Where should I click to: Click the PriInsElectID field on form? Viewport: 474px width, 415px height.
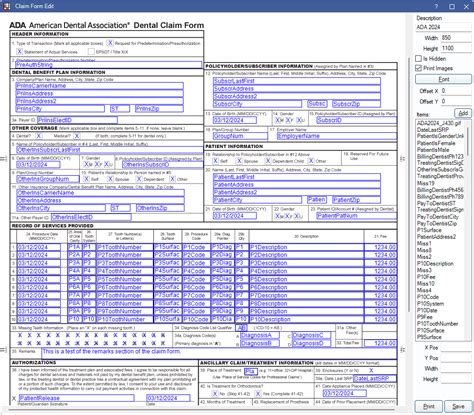pyautogui.click(x=77, y=120)
